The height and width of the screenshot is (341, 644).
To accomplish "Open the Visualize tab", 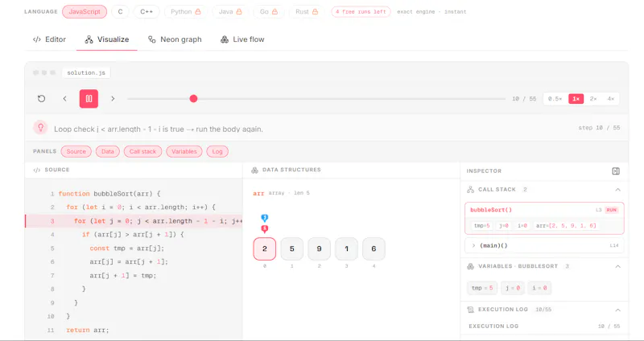I will tap(107, 39).
